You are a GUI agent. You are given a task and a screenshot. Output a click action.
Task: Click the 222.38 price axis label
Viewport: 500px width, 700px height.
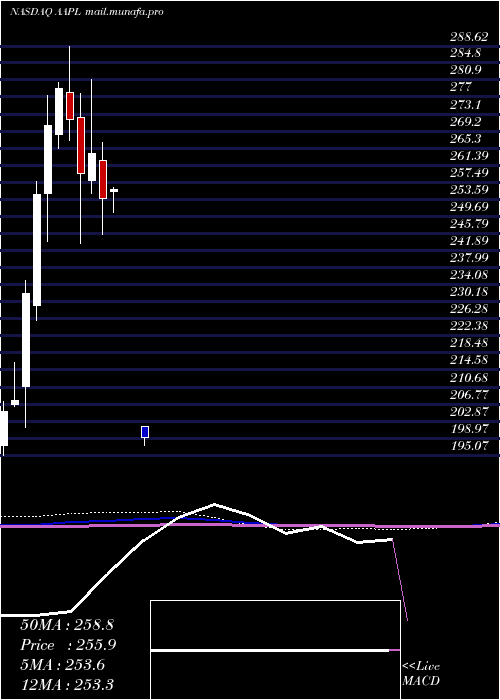click(x=469, y=326)
